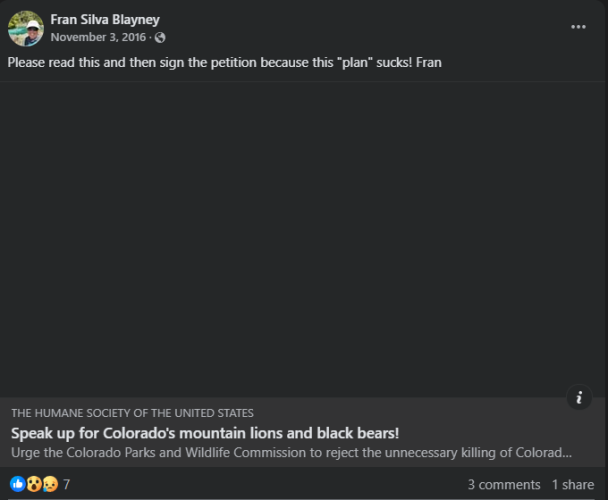Click the Wow reaction emoji icon
Image resolution: width=608 pixels, height=500 pixels.
tap(33, 484)
